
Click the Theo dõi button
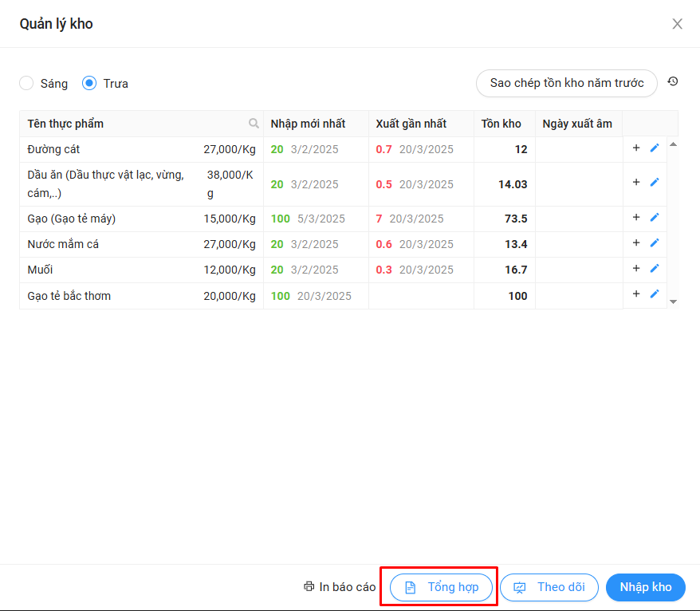tap(549, 587)
